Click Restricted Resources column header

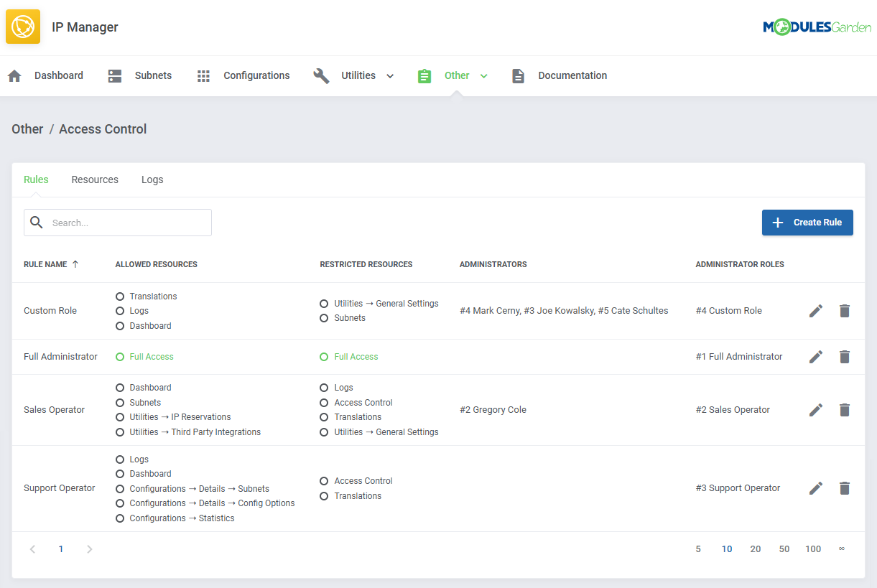coord(366,264)
